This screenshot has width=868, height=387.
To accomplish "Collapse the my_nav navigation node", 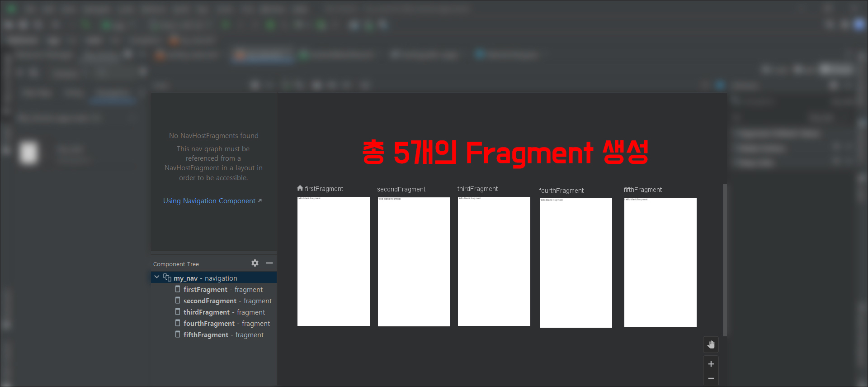I will (157, 277).
